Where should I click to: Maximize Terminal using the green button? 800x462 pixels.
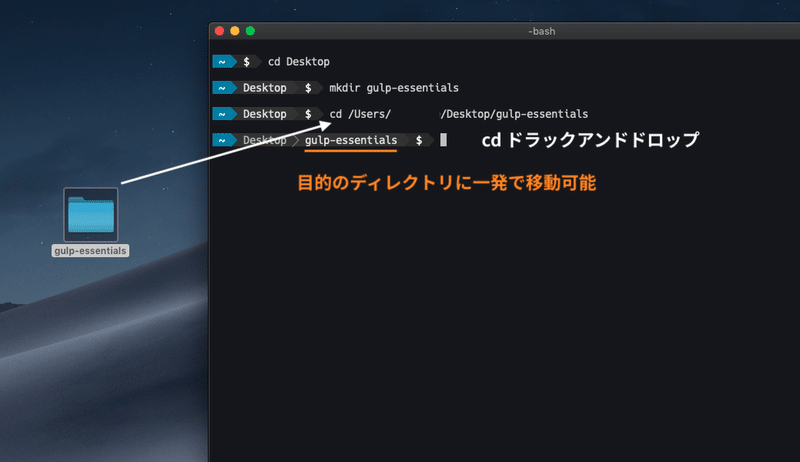pyautogui.click(x=250, y=31)
